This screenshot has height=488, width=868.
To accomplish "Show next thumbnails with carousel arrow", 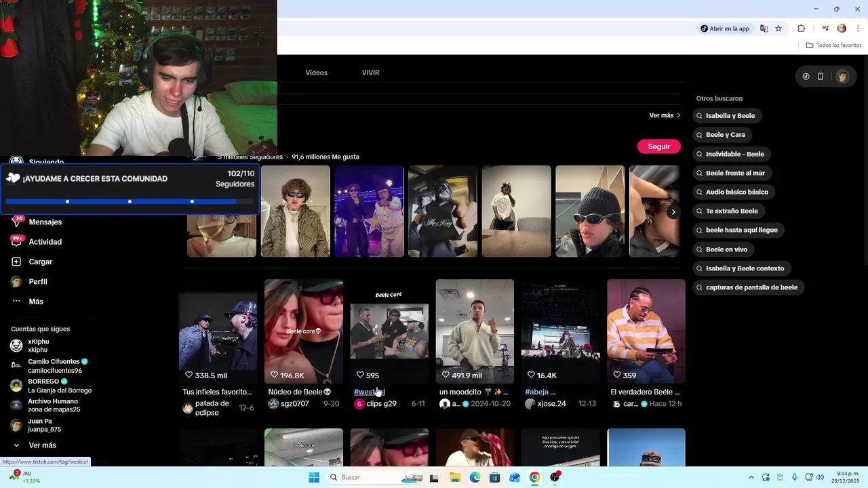I will tap(673, 212).
